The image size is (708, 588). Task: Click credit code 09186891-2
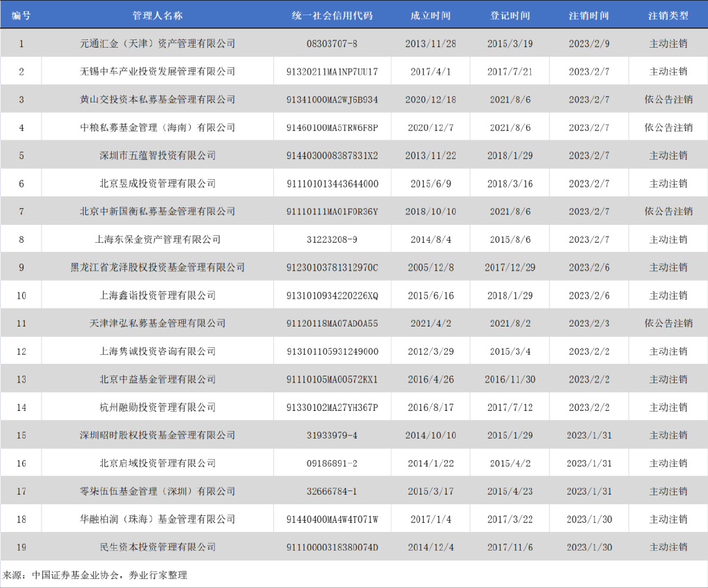tap(332, 463)
